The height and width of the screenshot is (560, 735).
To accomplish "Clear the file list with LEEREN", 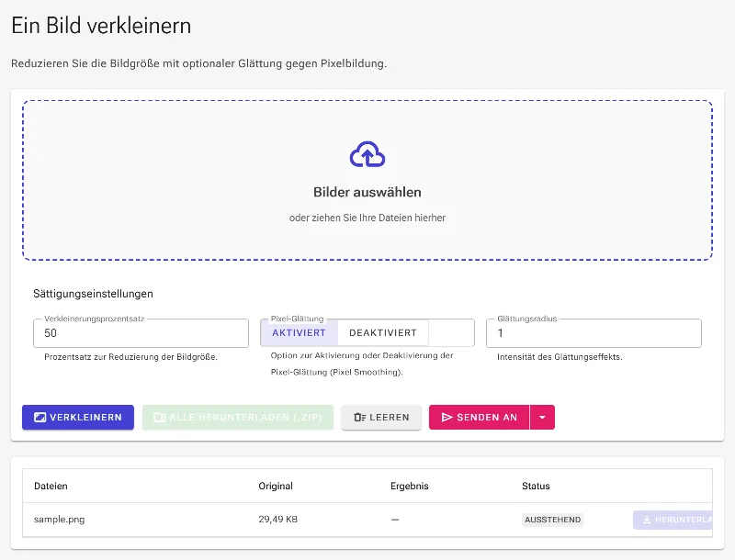I will coord(381,417).
